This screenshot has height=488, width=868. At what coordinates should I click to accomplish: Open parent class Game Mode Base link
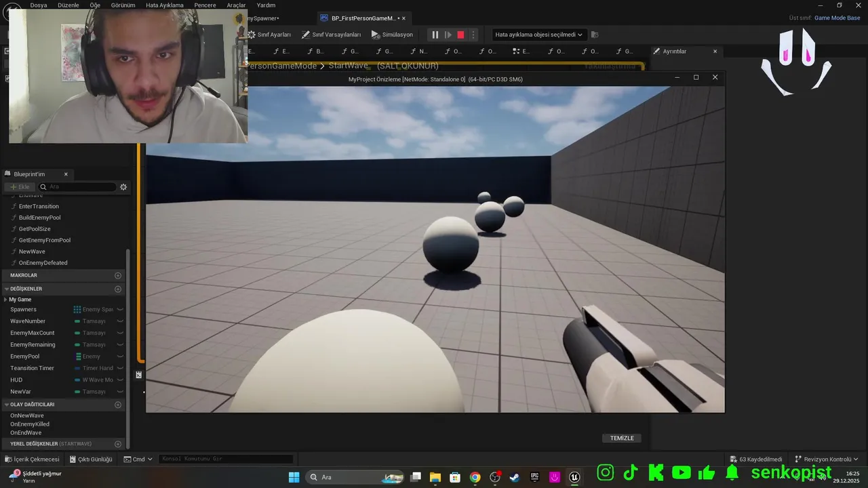(x=837, y=18)
